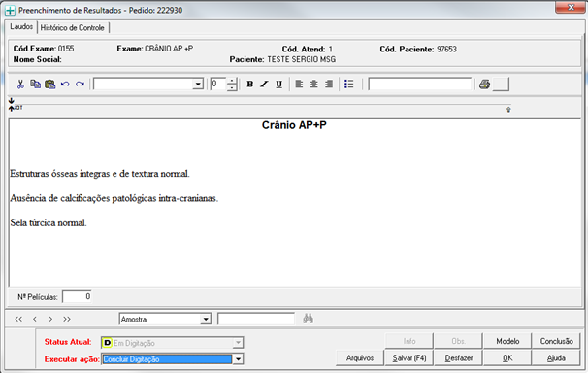Click the Obs. button
Viewport: 588px width, 373px height.
(x=458, y=341)
